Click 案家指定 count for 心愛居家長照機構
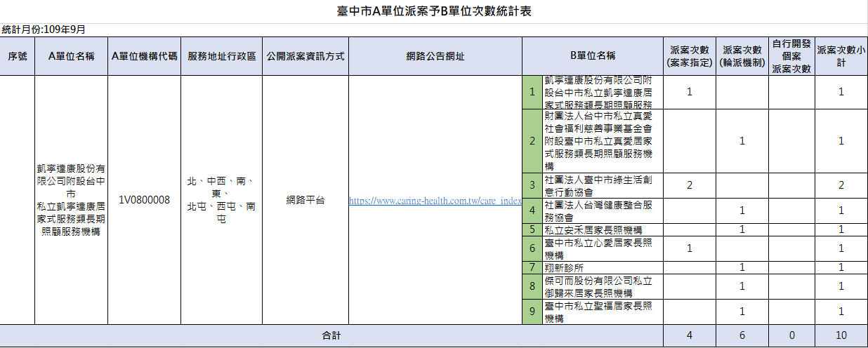The image size is (868, 348). point(690,248)
